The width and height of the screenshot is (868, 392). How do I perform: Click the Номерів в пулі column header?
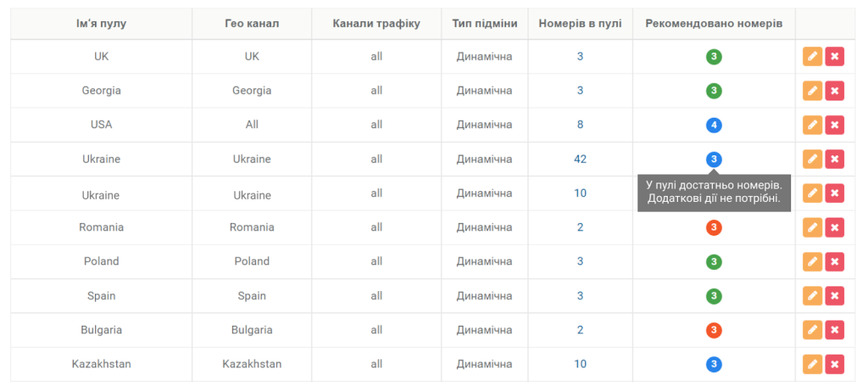click(580, 24)
